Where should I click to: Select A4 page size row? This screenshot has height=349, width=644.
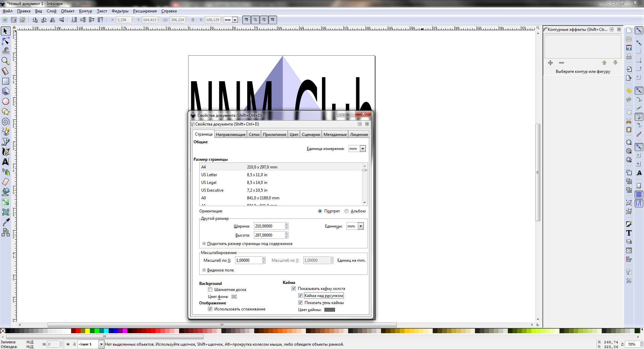pyautogui.click(x=281, y=167)
